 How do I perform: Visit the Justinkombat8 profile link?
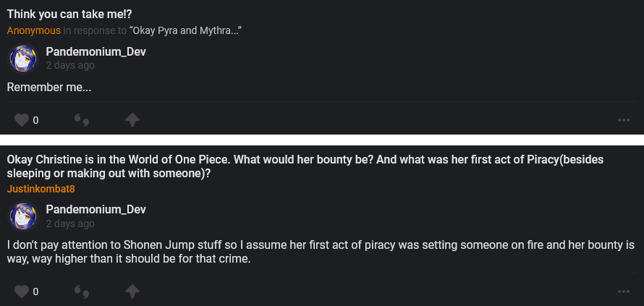pos(41,189)
